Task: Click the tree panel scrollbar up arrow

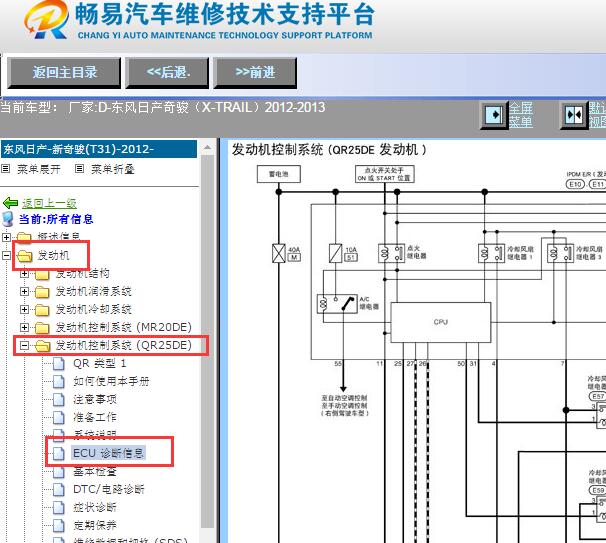Action: (x=208, y=147)
